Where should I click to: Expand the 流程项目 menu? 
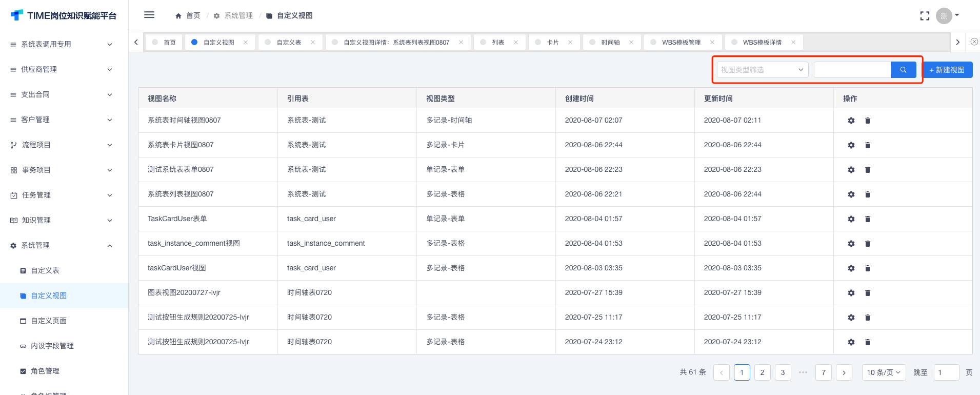(64, 145)
